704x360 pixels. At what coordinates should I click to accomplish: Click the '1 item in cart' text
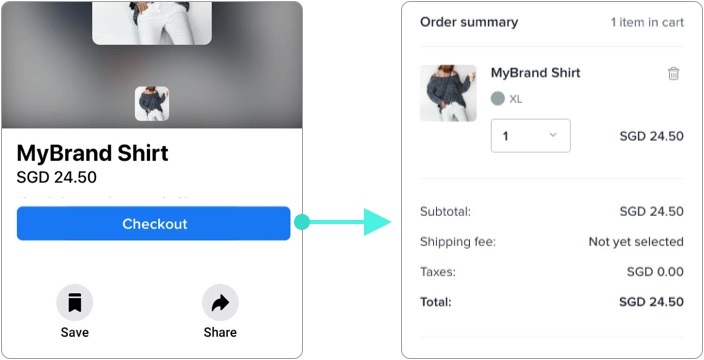coord(647,22)
